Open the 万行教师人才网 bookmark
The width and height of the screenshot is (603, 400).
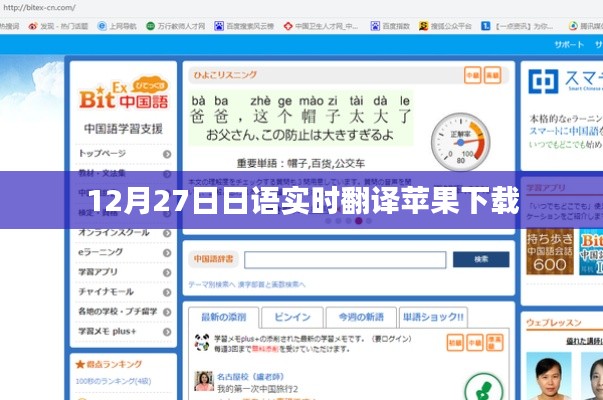click(175, 26)
